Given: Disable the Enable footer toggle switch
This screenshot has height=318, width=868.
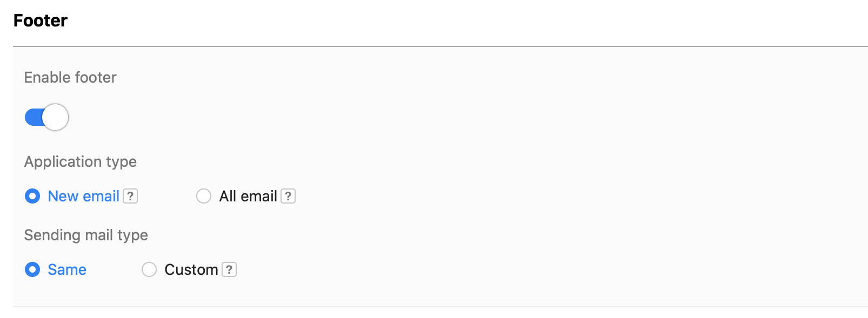Looking at the screenshot, I should [x=46, y=117].
